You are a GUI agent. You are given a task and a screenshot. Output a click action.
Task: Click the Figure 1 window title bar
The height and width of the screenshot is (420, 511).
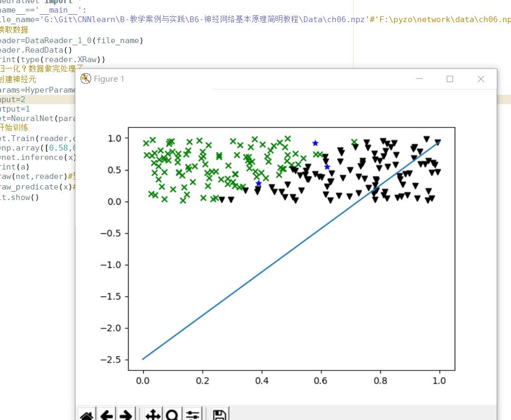pos(263,78)
